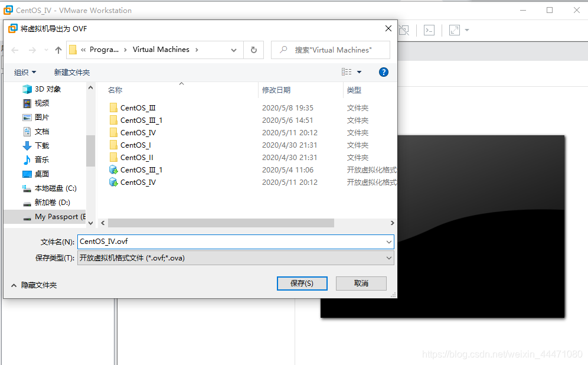Click VMware unity mode toolbar icon
588x365 pixels.
coord(404,30)
